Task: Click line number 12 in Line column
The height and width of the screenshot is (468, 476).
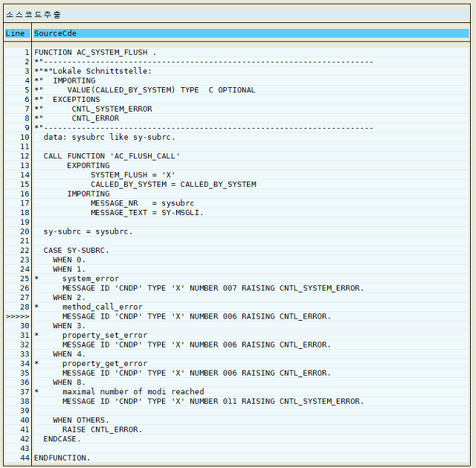Action: click(25, 156)
